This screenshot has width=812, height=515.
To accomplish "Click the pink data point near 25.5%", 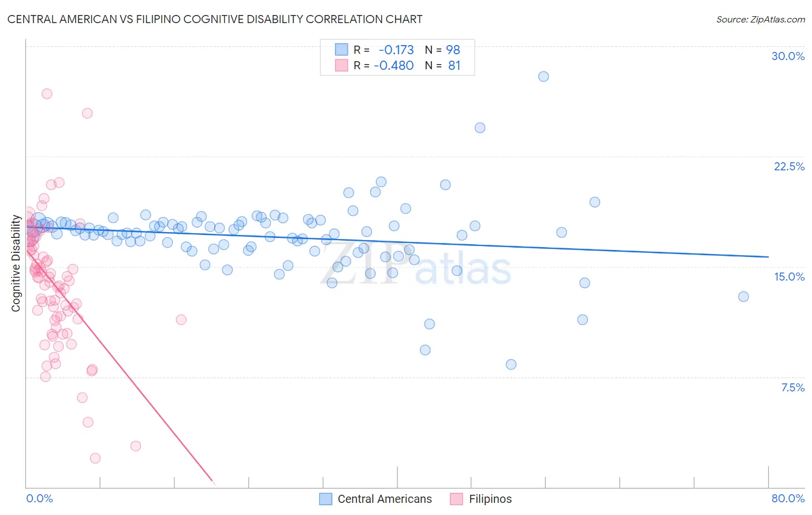I will pyautogui.click(x=87, y=113).
